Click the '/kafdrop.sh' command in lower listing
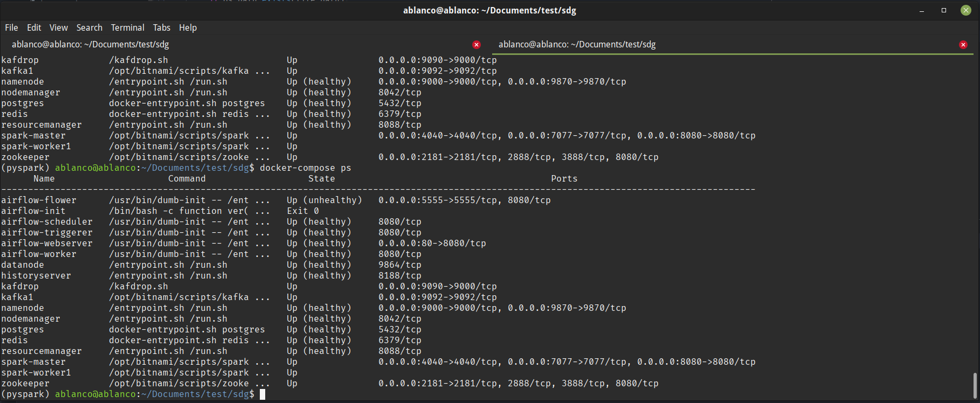Image resolution: width=980 pixels, height=403 pixels. point(139,286)
